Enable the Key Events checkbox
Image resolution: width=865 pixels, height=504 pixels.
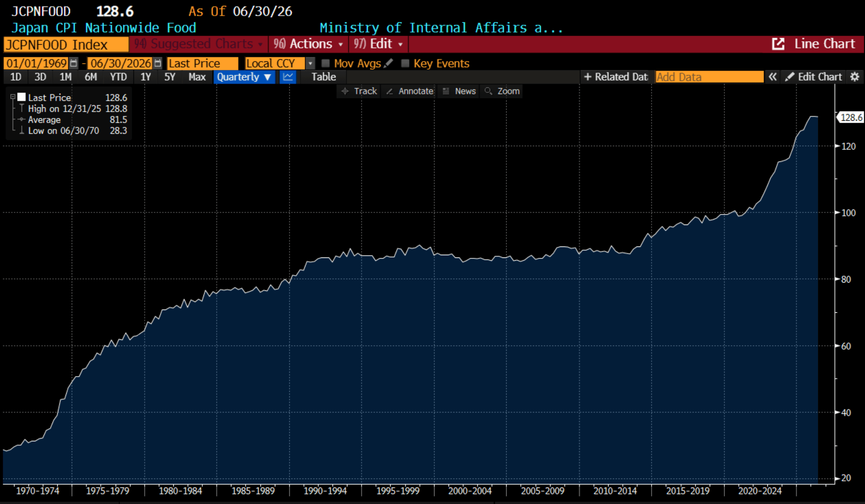pyautogui.click(x=405, y=63)
